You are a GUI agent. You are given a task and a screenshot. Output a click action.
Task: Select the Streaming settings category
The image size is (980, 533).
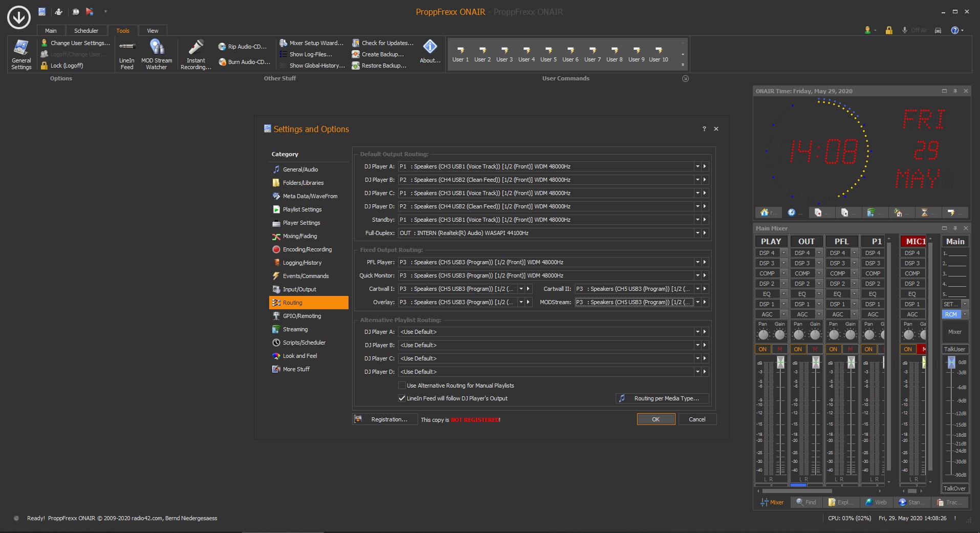tap(295, 329)
